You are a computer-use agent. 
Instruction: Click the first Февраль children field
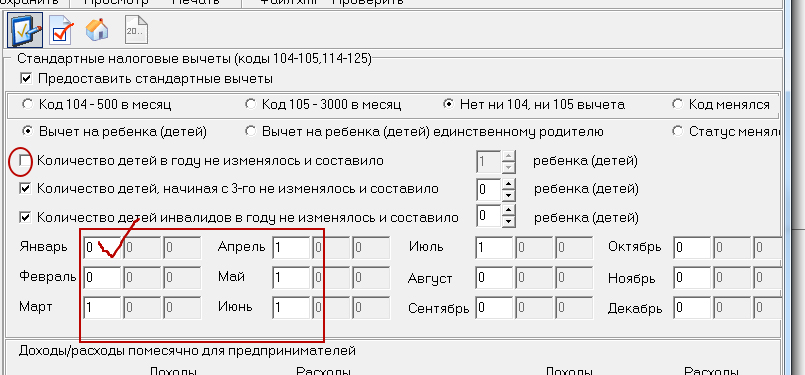[x=102, y=278]
